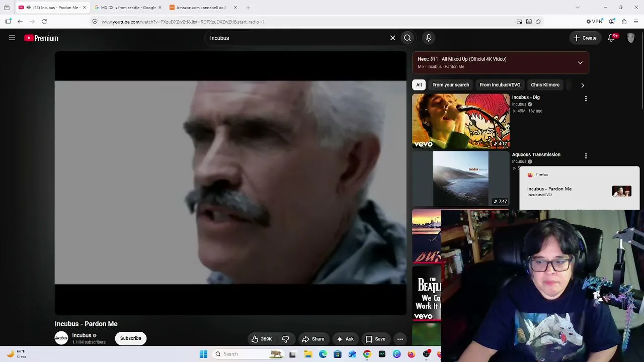Open the browser application menu
644x362 pixels.
click(636, 22)
